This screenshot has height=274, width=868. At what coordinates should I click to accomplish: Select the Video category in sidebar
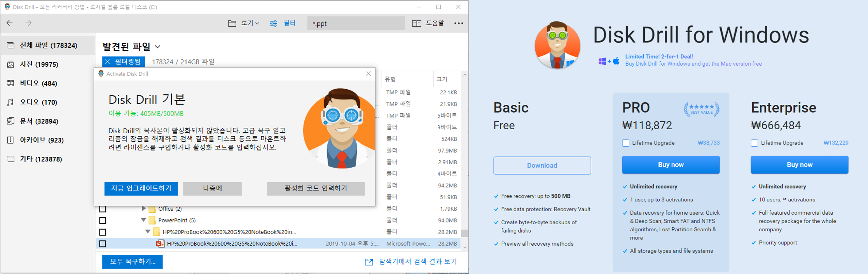pyautogui.click(x=38, y=83)
